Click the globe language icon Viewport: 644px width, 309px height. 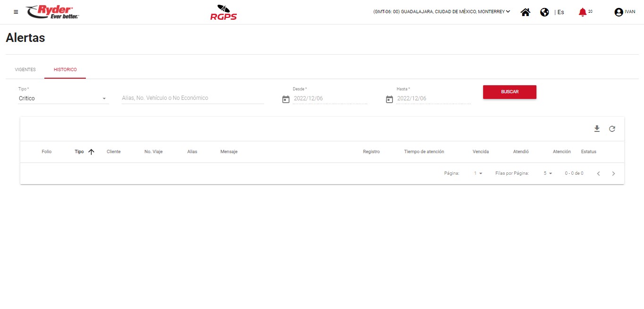pyautogui.click(x=544, y=12)
